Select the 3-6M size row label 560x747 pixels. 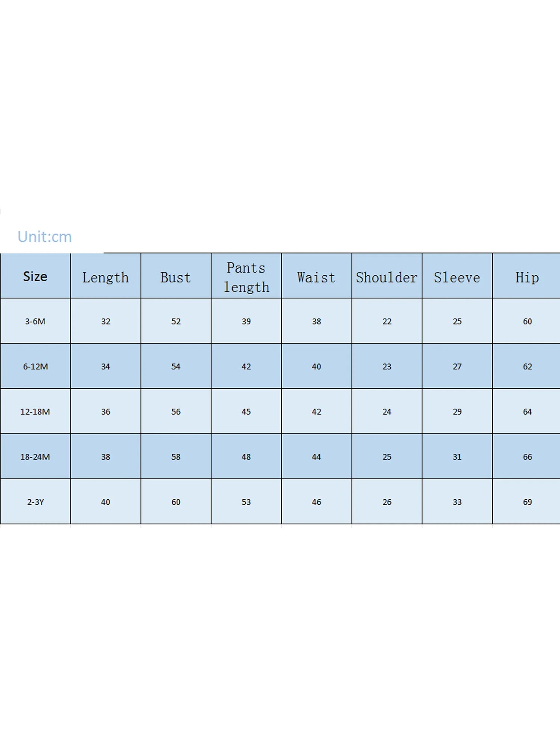click(35, 321)
